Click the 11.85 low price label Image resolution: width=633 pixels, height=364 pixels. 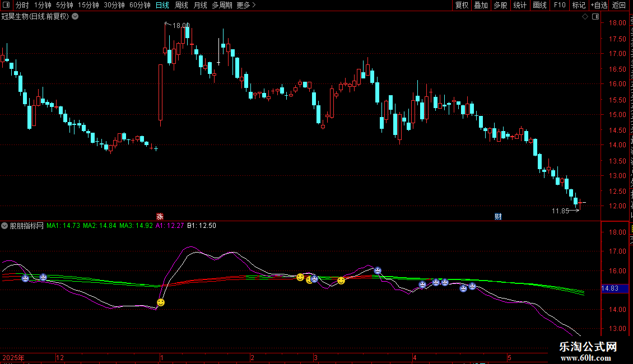point(560,211)
